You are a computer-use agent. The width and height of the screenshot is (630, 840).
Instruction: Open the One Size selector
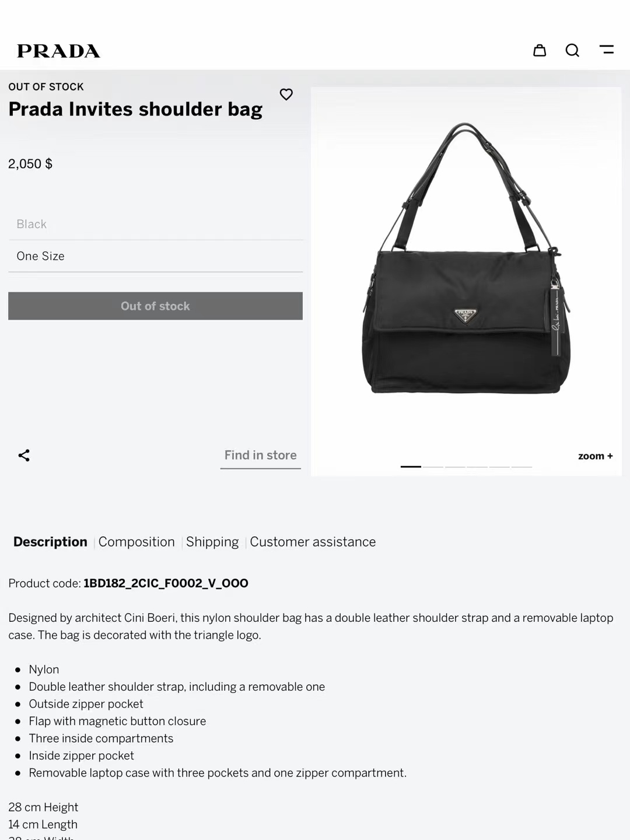155,256
